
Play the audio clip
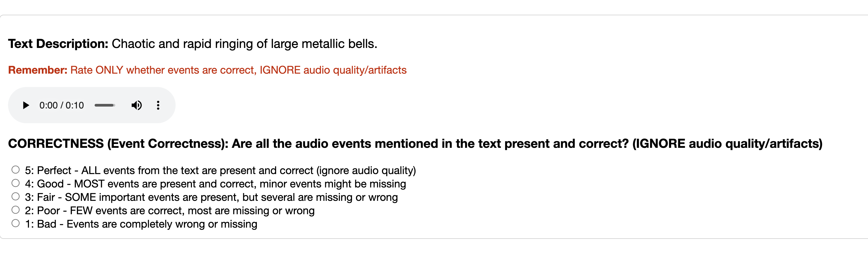tap(26, 105)
